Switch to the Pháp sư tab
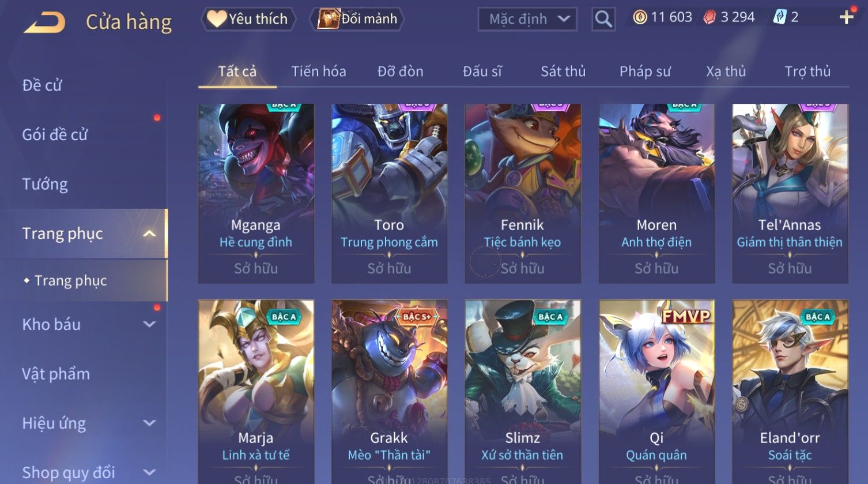 [645, 72]
